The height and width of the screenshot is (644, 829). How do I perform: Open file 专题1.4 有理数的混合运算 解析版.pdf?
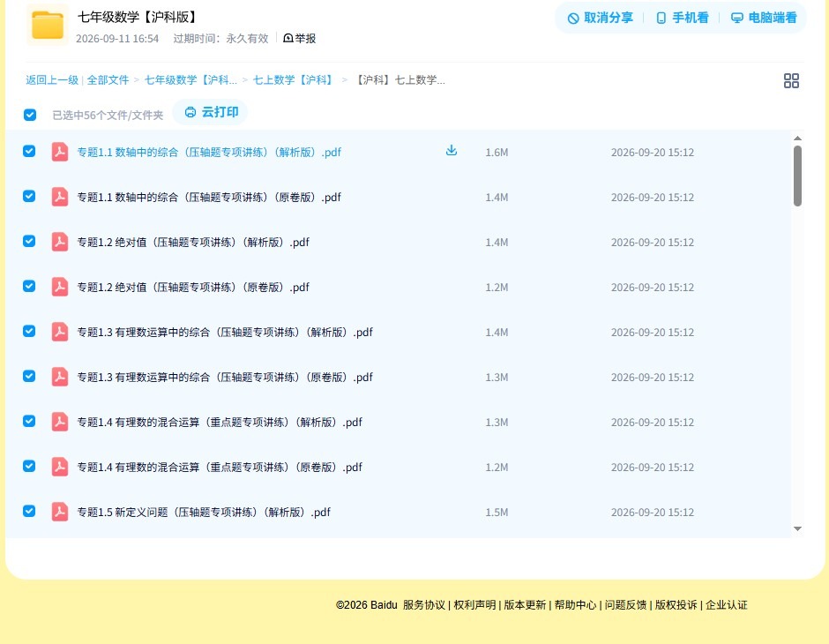220,422
